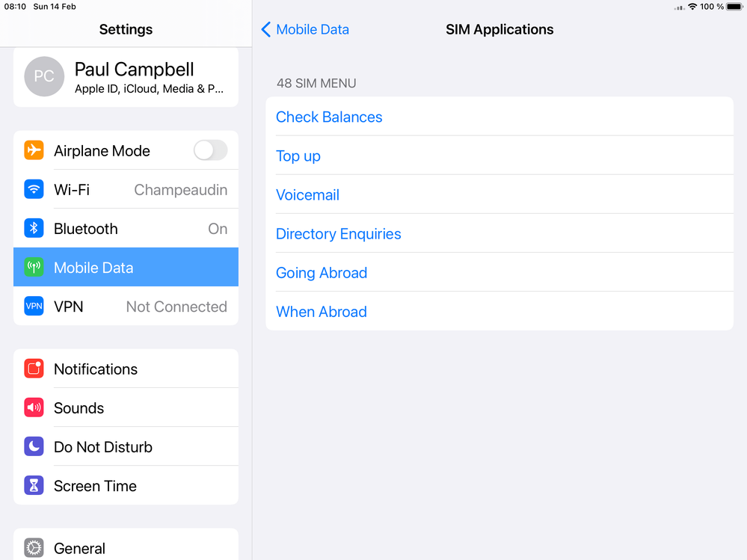Tap the Screen Time hourglass icon
747x560 pixels.
[x=34, y=485]
